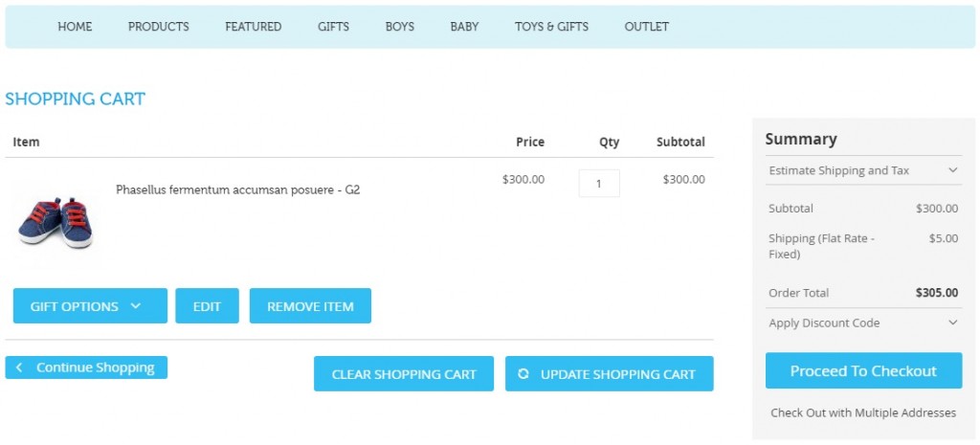Open the Gift Options dropdown
Image resolution: width=980 pixels, height=445 pixels.
coord(90,306)
